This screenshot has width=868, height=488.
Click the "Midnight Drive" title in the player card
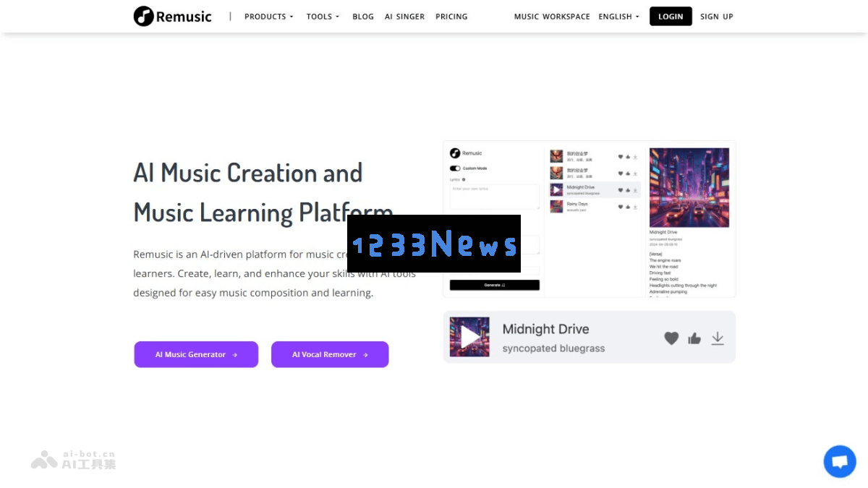coord(546,329)
